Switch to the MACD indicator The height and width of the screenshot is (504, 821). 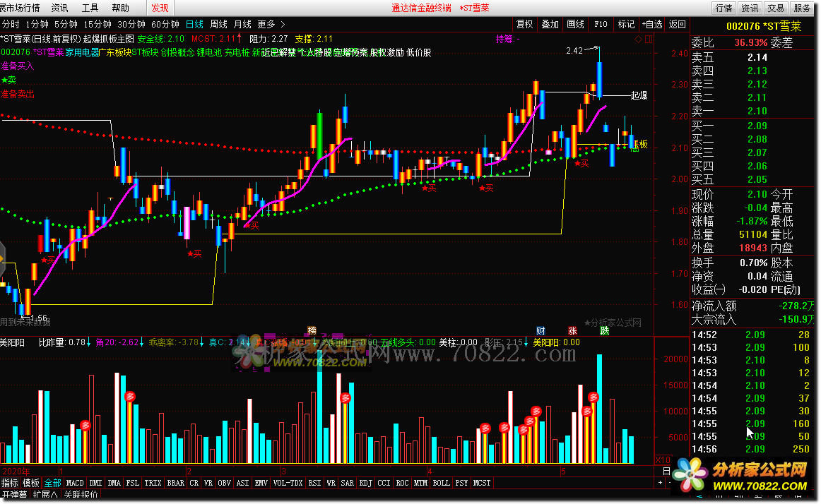(x=75, y=483)
